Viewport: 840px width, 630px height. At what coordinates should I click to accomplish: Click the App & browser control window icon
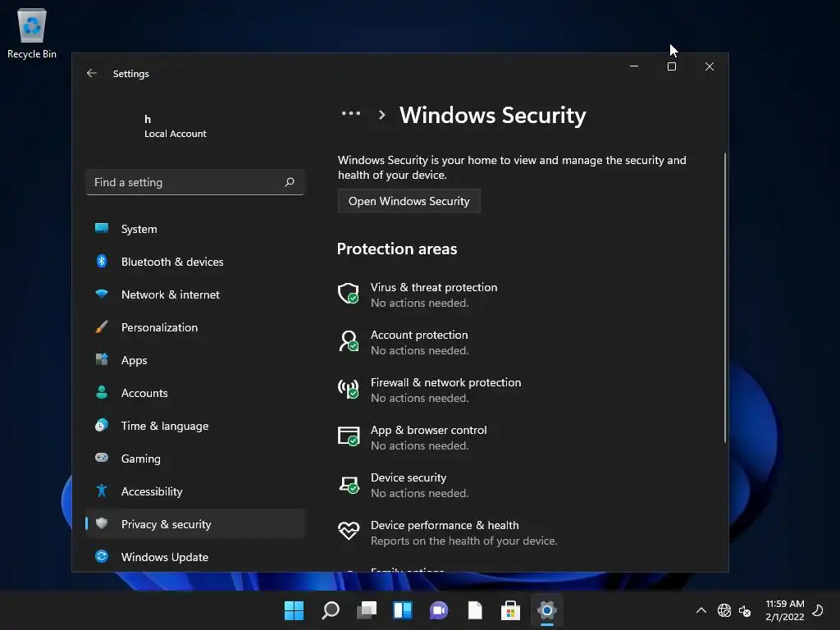(x=348, y=436)
